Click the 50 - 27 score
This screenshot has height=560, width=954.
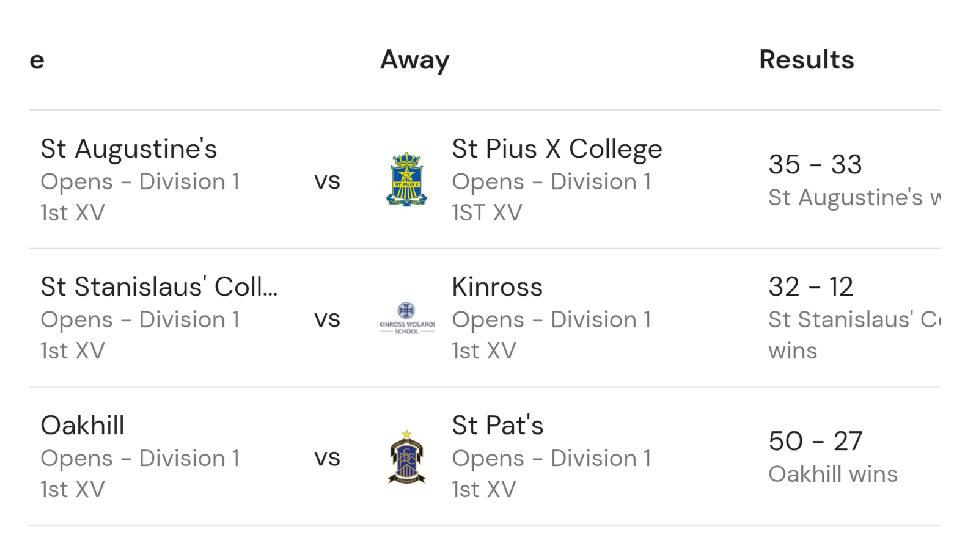click(815, 442)
